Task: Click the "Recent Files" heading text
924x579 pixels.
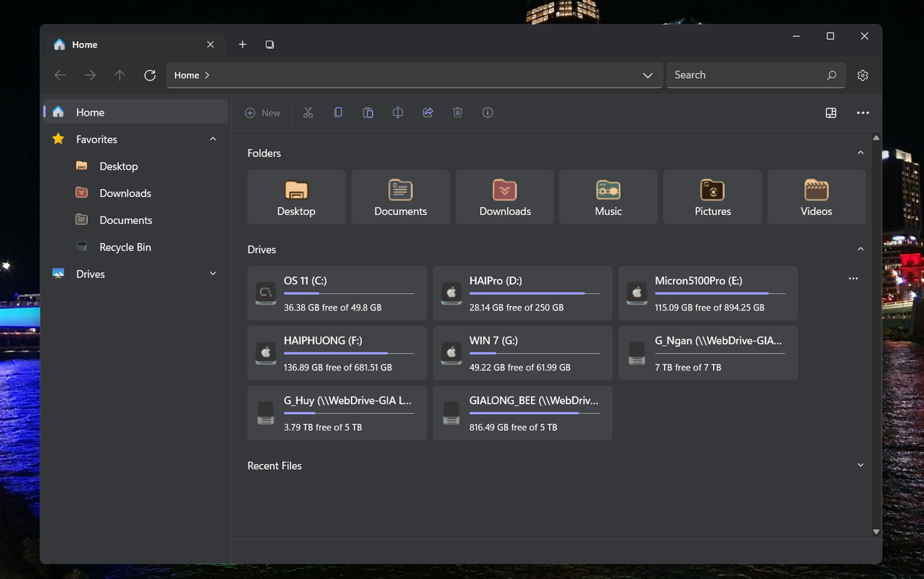Action: (274, 466)
